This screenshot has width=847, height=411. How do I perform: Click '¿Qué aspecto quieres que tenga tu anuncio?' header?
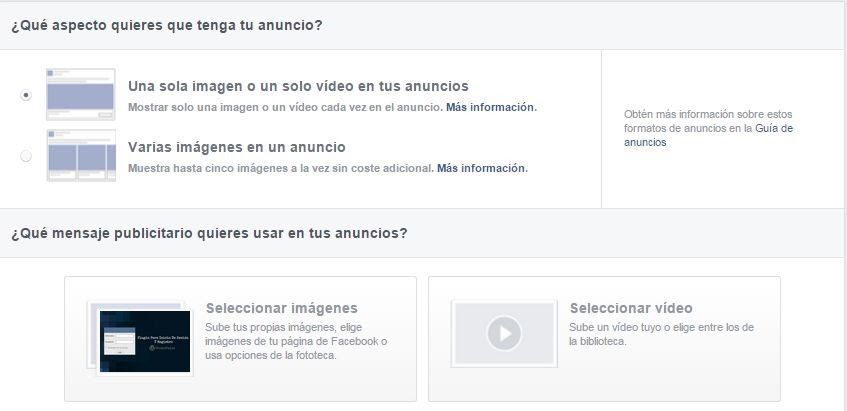click(166, 25)
